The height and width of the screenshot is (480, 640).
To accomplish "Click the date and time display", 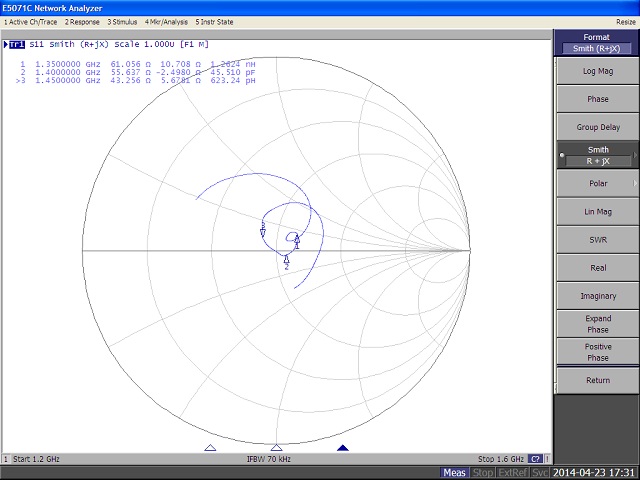I will coord(594,473).
